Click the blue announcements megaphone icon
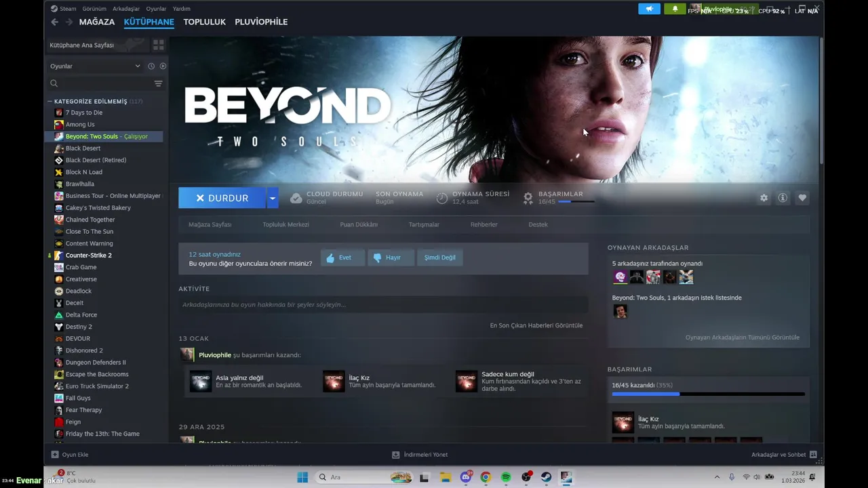The height and width of the screenshot is (488, 868). pos(649,9)
